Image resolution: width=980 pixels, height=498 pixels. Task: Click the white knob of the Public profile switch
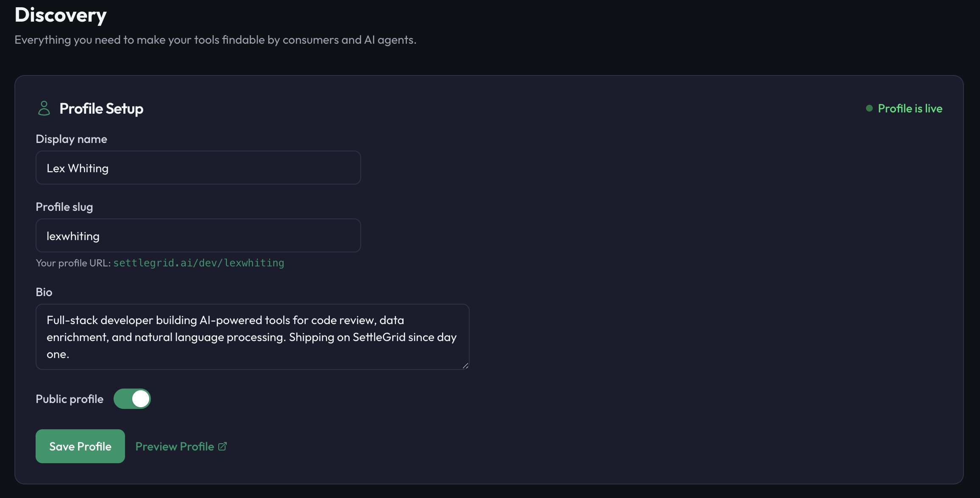pyautogui.click(x=140, y=398)
